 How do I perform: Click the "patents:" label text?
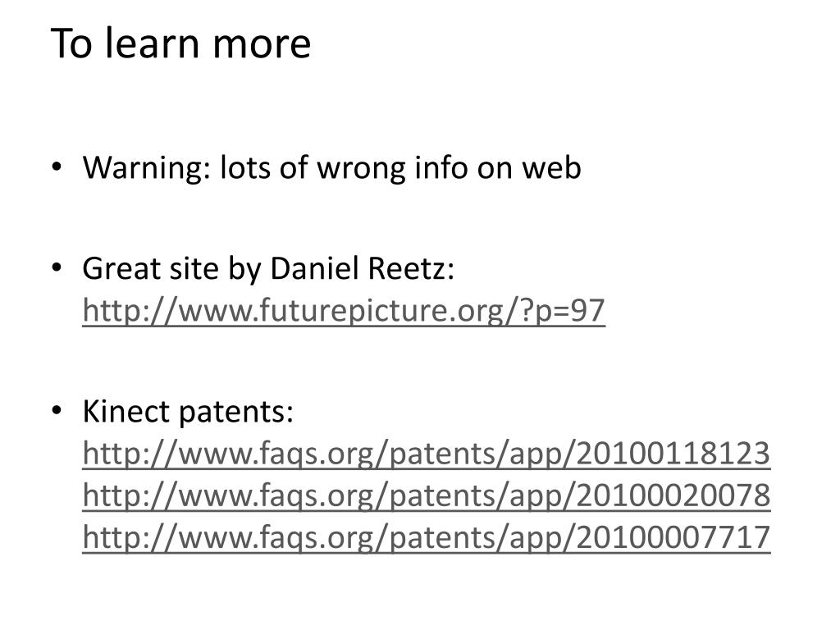click(235, 413)
